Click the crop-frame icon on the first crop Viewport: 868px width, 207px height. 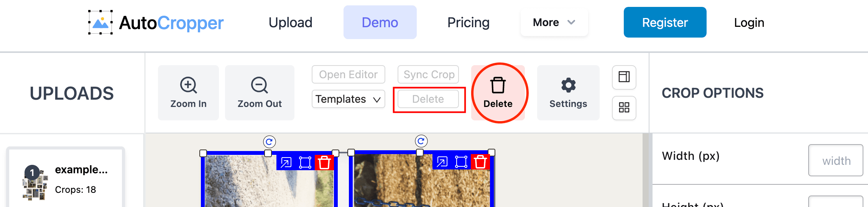pyautogui.click(x=305, y=163)
